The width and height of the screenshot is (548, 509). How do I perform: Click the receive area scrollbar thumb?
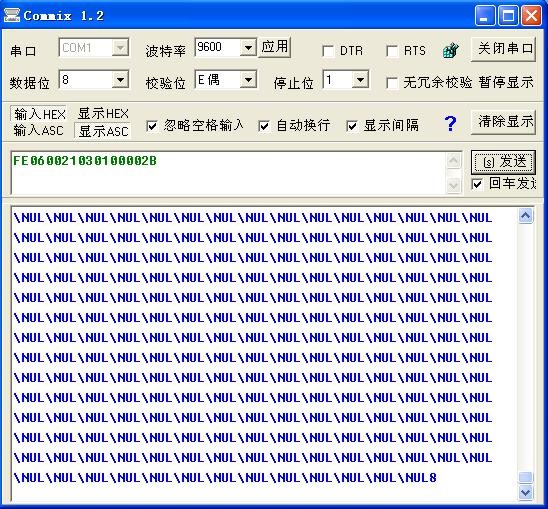[x=526, y=477]
